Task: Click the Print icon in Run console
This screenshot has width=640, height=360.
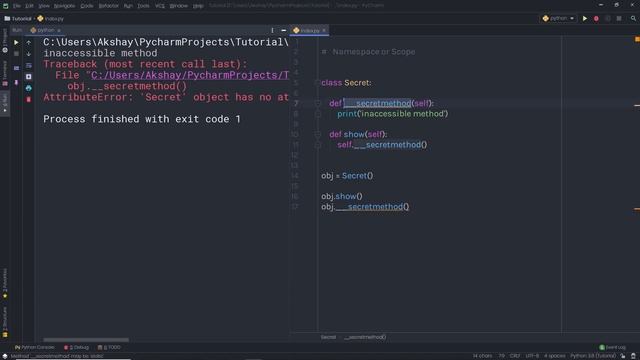Action: [29, 88]
